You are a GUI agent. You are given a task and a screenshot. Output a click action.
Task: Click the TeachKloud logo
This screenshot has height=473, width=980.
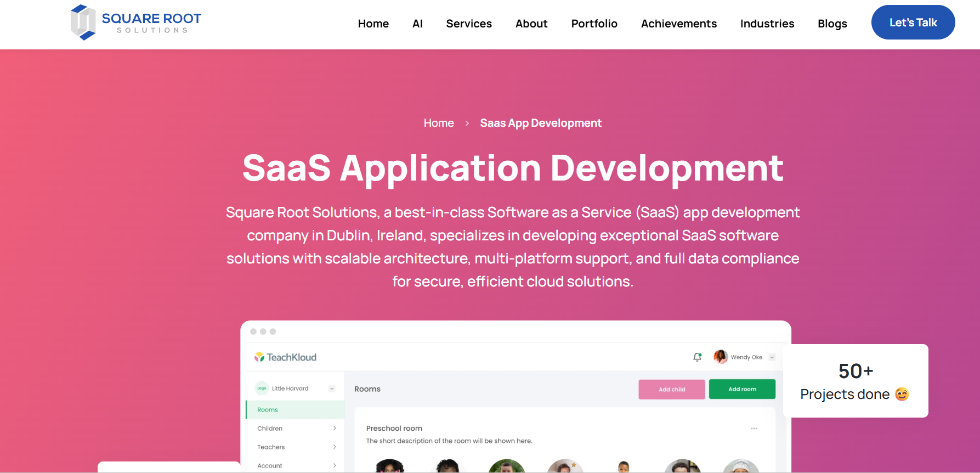point(285,357)
